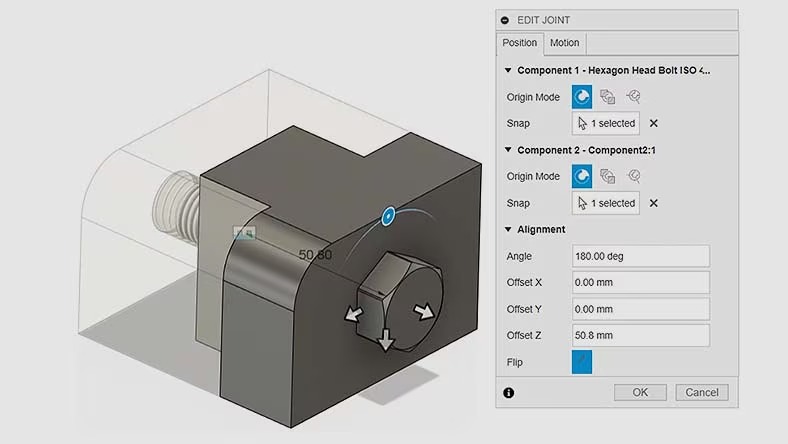Choose Between Two Faces mode for Component 1

coord(607,97)
